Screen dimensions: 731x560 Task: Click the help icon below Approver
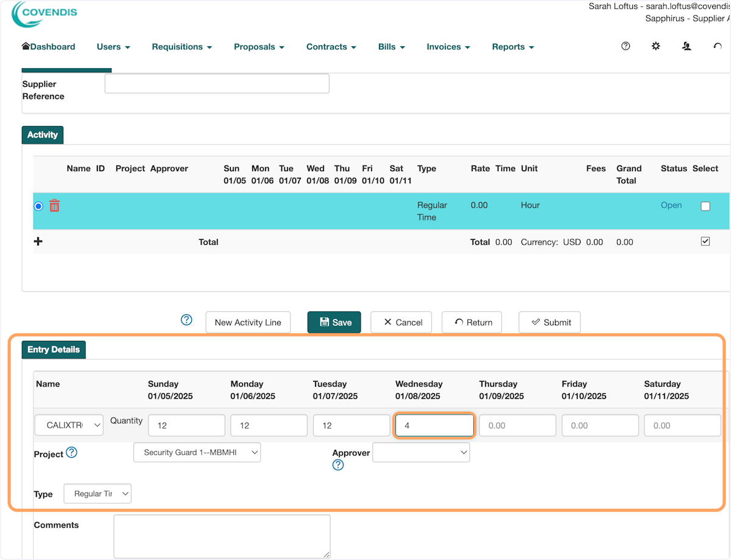coord(338,465)
